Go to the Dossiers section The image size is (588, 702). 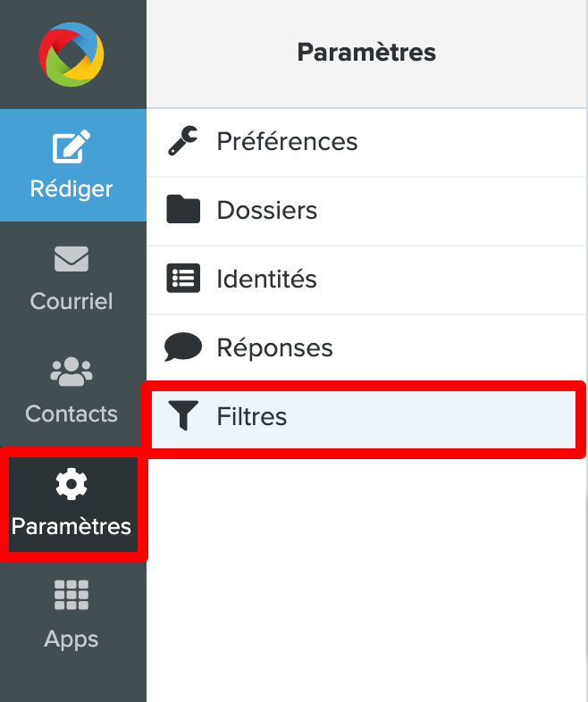pos(366,212)
